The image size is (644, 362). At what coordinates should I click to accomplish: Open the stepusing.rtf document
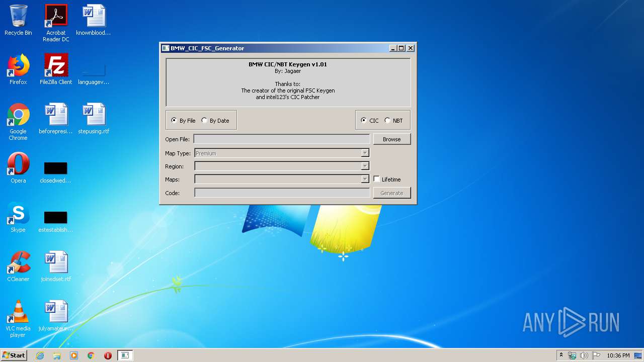pos(94,119)
